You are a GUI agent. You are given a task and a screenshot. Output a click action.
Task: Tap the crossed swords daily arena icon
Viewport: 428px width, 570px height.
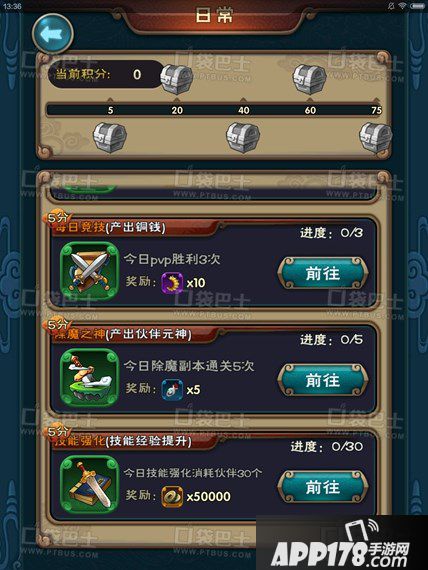pyautogui.click(x=89, y=272)
